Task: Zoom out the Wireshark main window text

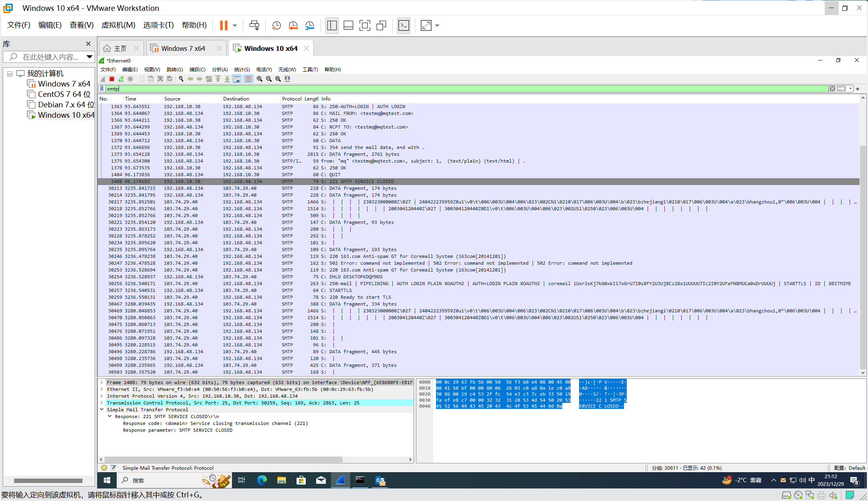Action: point(269,79)
